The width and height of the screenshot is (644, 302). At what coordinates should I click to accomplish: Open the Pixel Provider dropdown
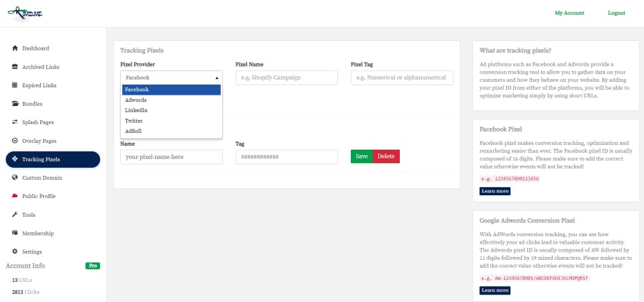171,78
